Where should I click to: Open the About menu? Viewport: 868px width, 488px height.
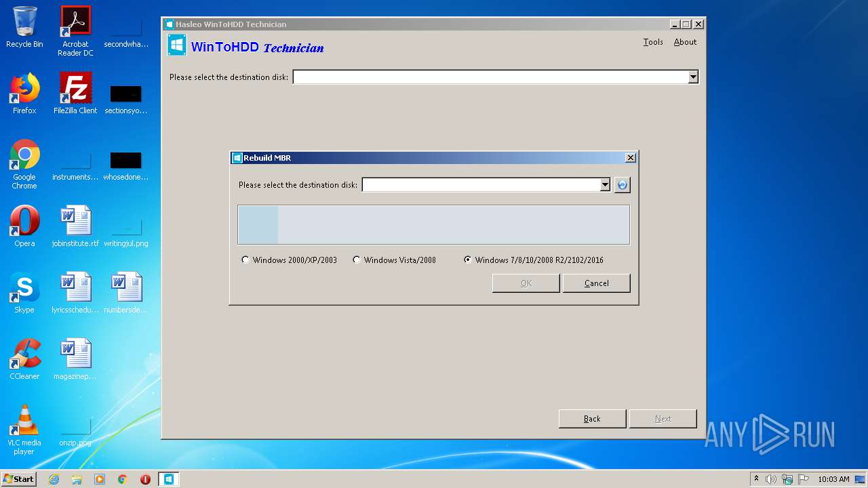coord(685,42)
